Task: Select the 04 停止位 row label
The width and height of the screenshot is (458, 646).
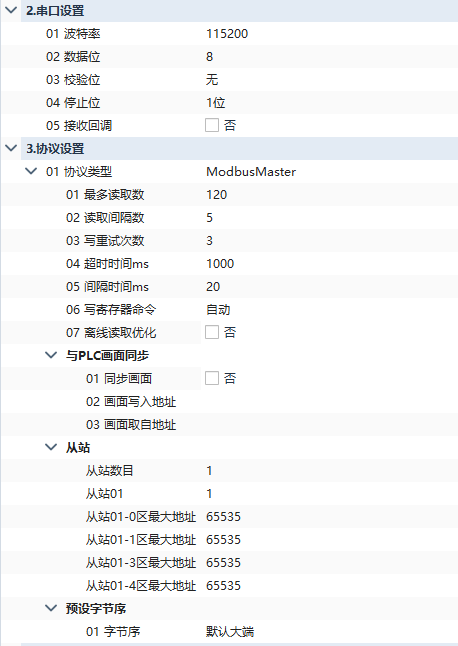Action: 73,103
